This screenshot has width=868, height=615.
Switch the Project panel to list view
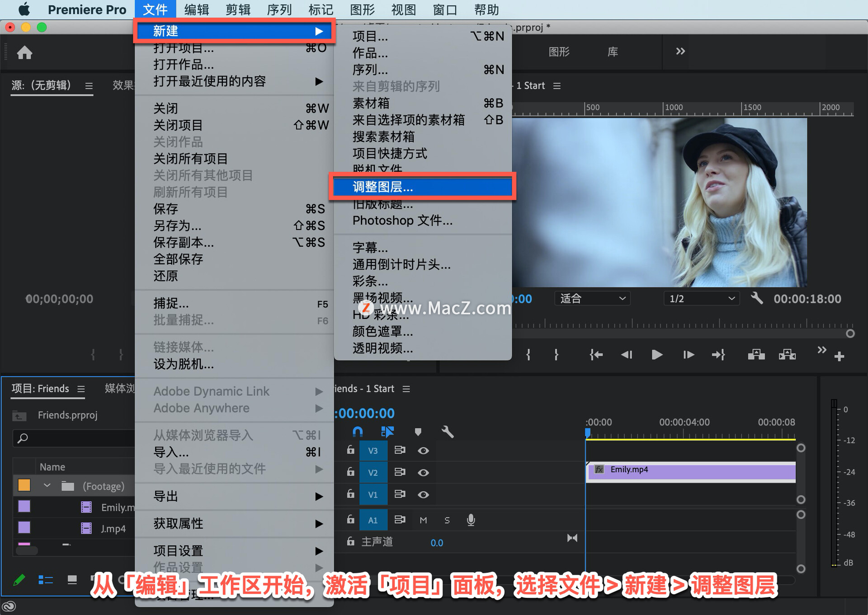45,580
